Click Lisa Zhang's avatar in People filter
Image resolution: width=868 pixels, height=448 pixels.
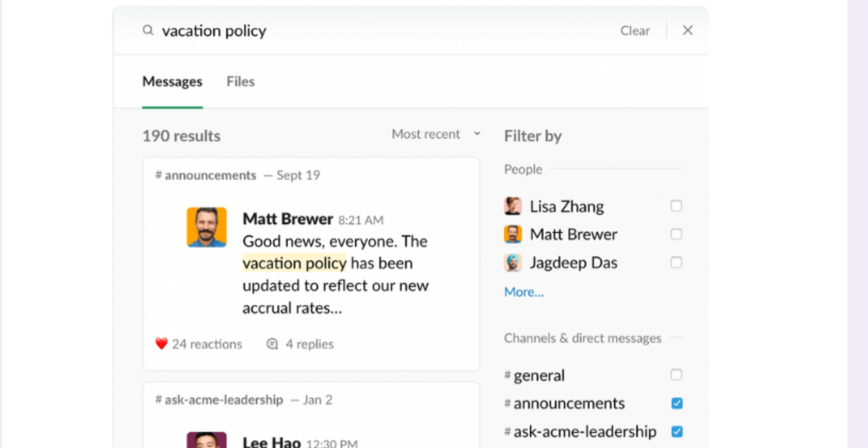tap(513, 206)
